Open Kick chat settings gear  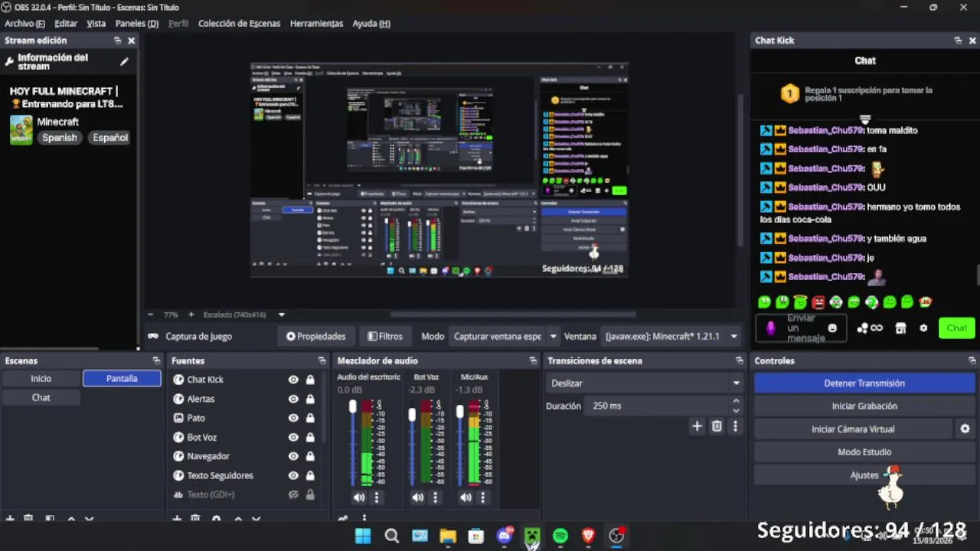click(923, 328)
